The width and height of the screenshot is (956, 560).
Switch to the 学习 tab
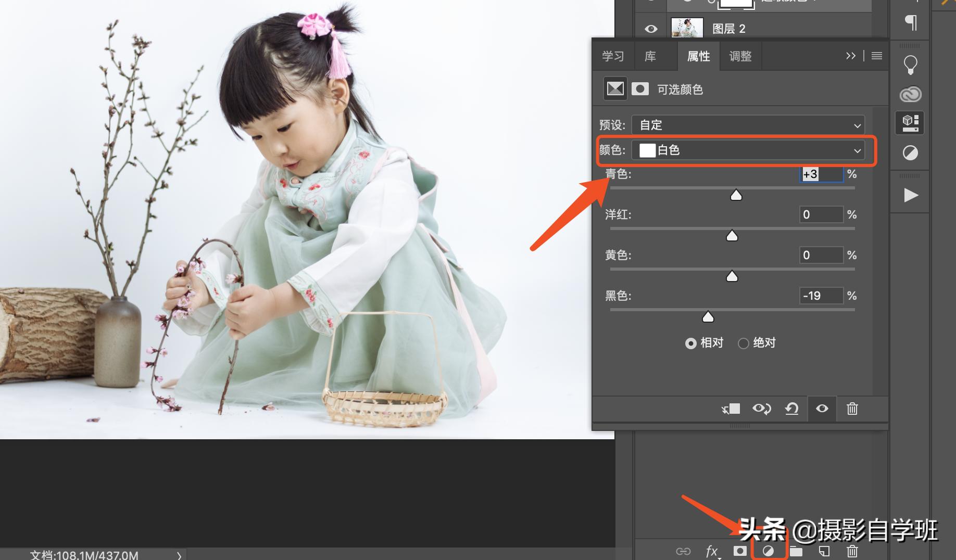pyautogui.click(x=613, y=56)
